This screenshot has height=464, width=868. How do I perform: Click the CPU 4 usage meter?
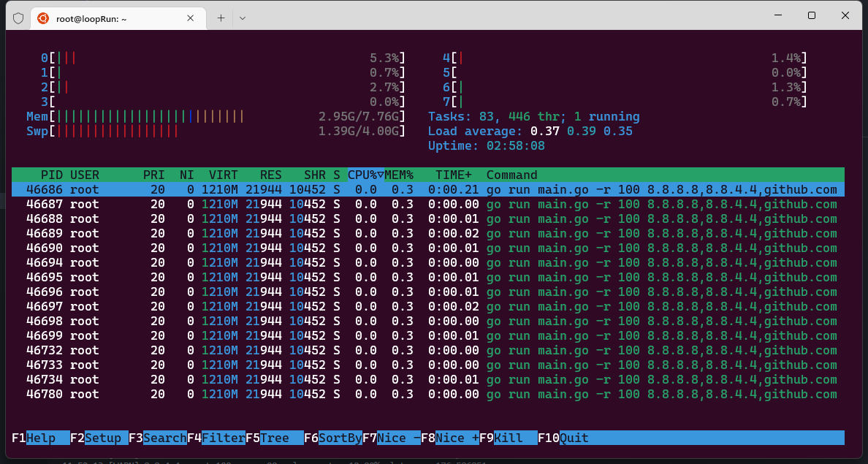[625, 58]
